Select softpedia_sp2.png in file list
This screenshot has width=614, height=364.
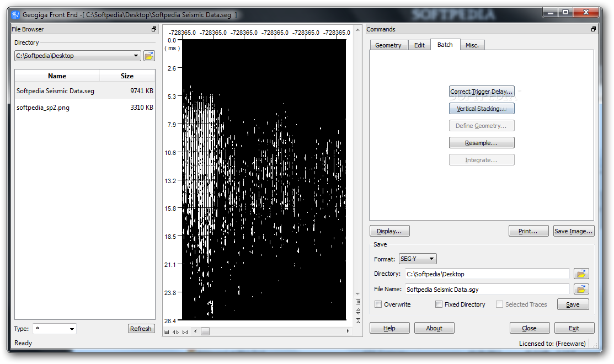(84, 107)
